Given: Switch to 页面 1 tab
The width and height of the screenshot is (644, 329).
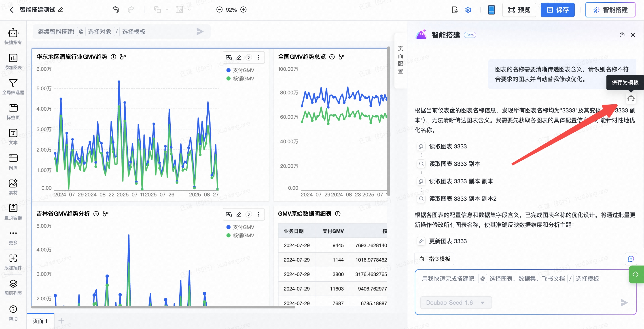Looking at the screenshot, I should pos(40,321).
